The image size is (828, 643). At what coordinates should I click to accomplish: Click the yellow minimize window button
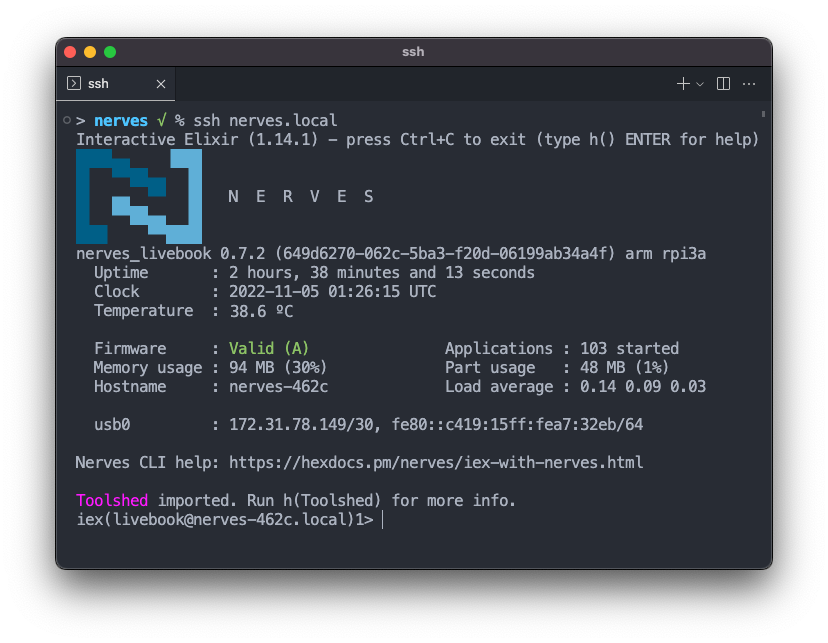click(90, 52)
